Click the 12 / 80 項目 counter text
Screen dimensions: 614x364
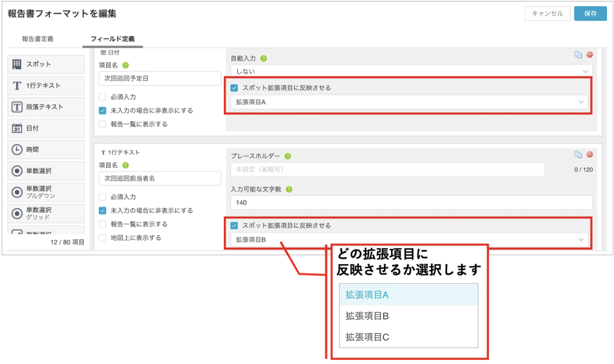67,242
